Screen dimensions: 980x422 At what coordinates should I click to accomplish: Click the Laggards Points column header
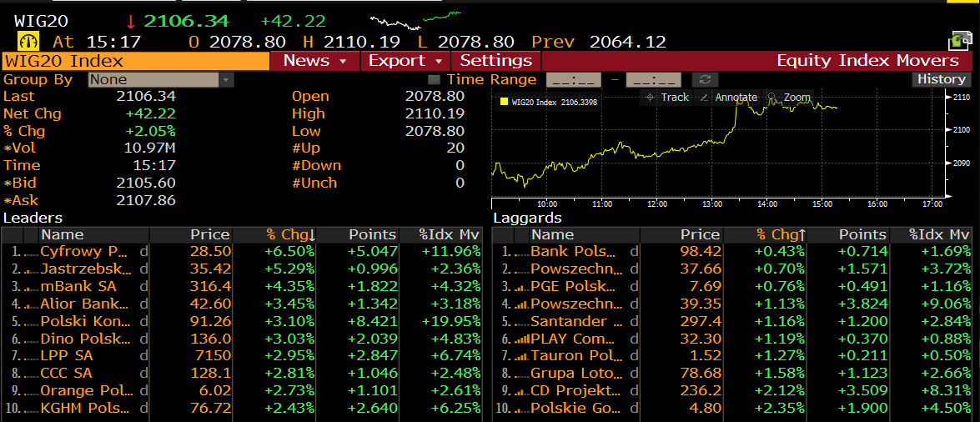pyautogui.click(x=849, y=234)
